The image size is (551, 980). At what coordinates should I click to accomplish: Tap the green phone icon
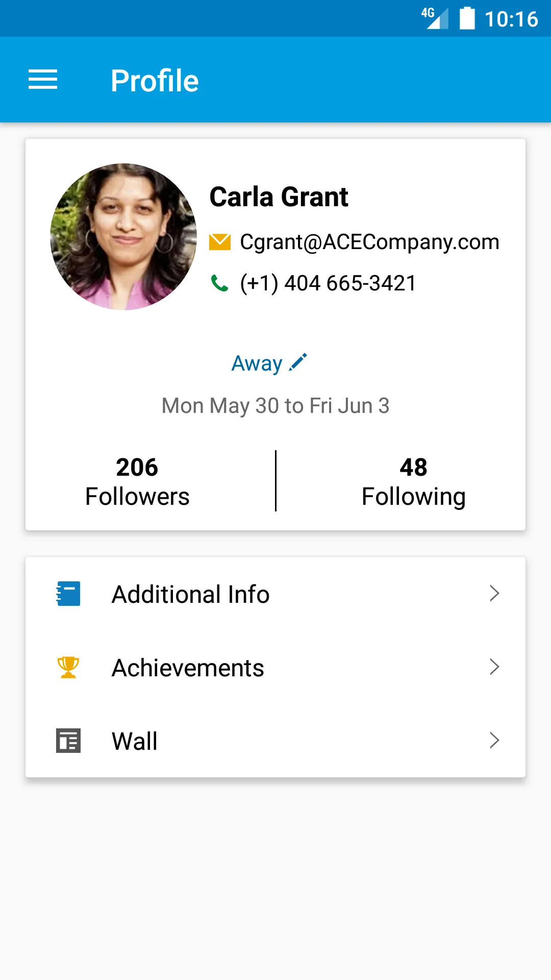tap(220, 283)
